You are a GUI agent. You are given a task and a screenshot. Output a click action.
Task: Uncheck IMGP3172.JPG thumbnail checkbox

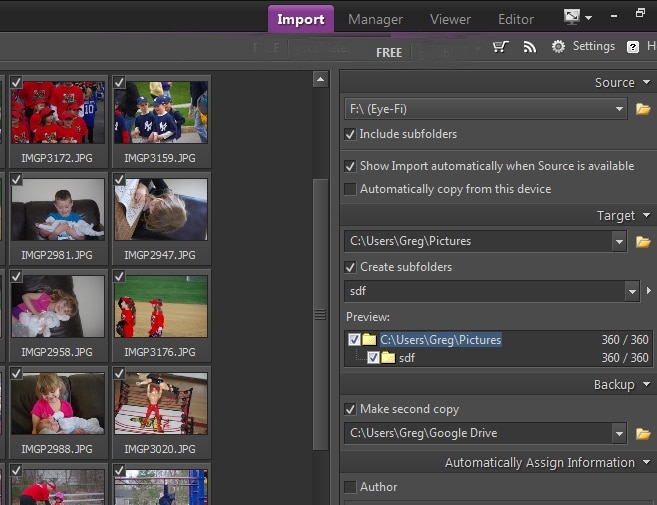click(x=16, y=82)
